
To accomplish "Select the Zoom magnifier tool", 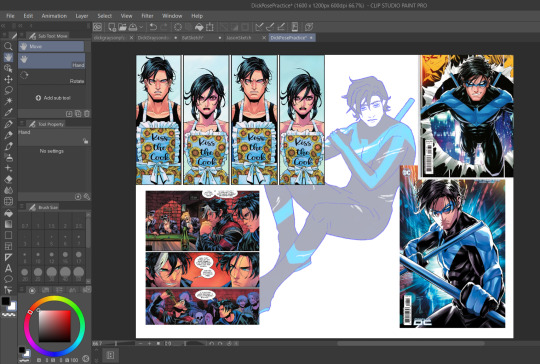I will point(8,46).
